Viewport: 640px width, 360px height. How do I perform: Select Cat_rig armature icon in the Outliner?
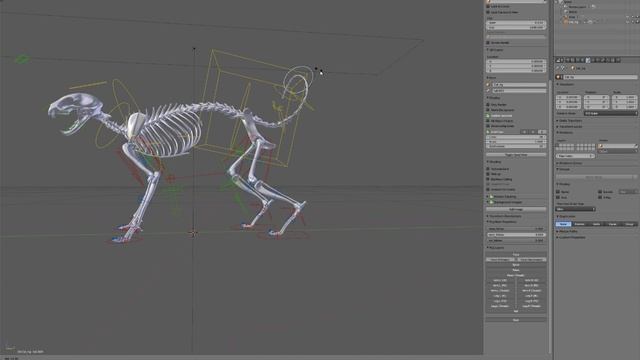pos(566,22)
